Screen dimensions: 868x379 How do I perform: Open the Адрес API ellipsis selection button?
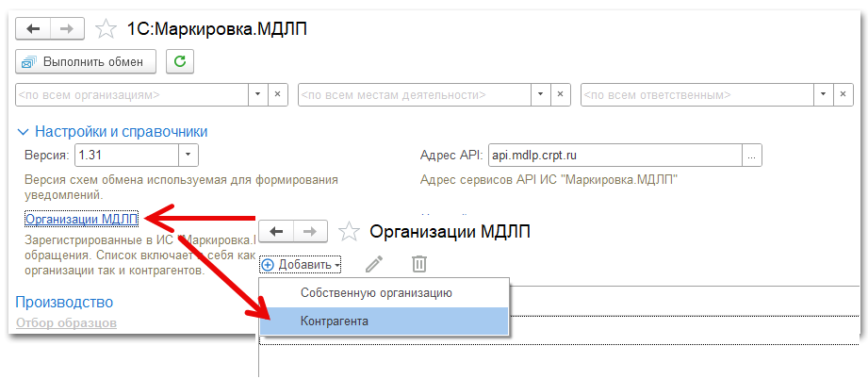752,156
